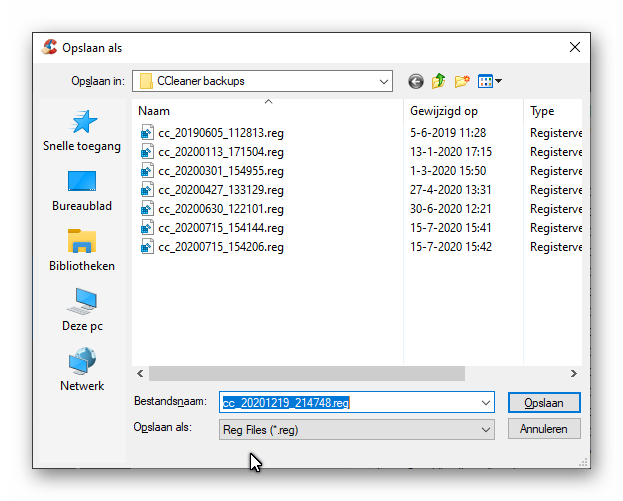
Task: Select Deze pc in the places bar
Action: (82, 310)
